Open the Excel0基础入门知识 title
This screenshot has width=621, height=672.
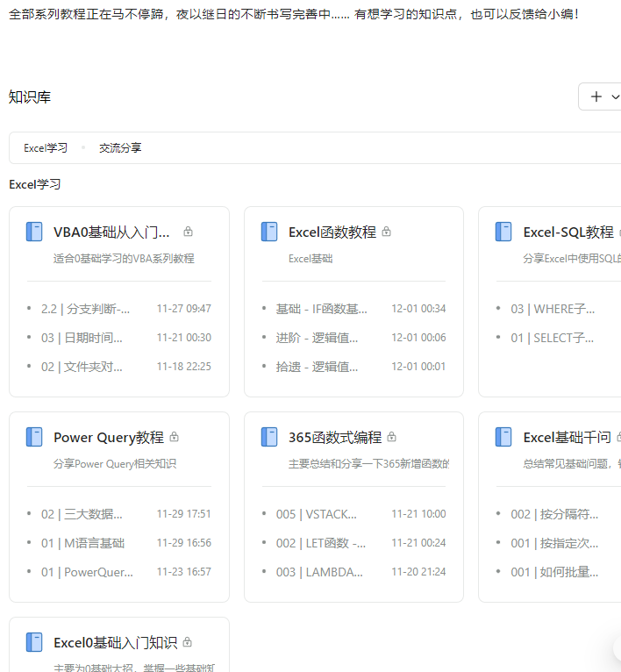(x=115, y=643)
